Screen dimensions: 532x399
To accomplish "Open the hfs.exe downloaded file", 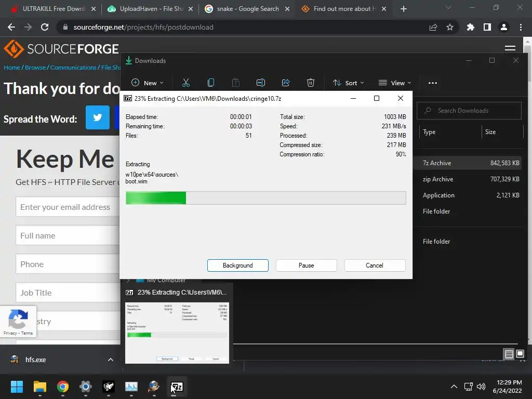I will (35, 360).
